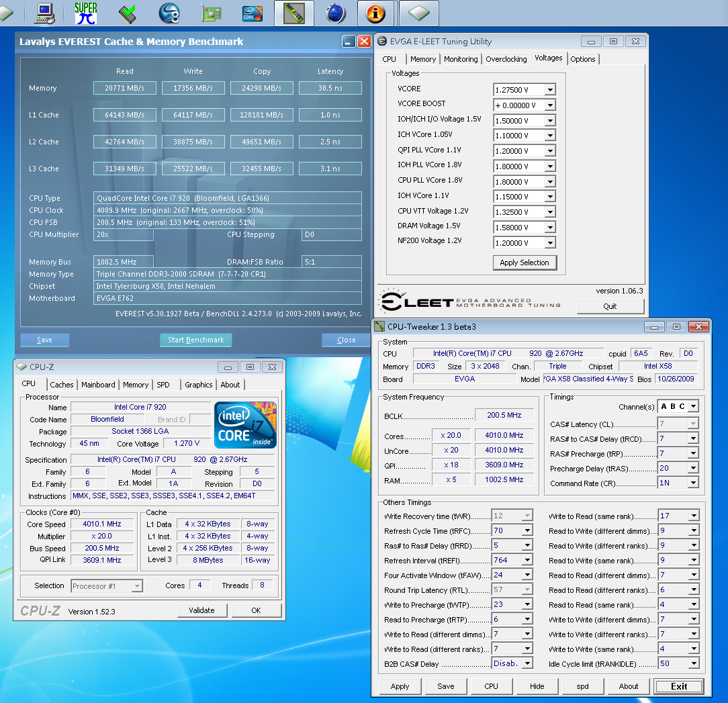
Task: Expand Idle Cycle limit (tRANKIDLE) dropdown
Action: point(693,663)
